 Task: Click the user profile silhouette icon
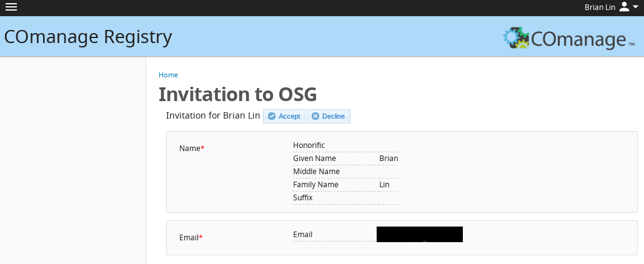click(624, 7)
